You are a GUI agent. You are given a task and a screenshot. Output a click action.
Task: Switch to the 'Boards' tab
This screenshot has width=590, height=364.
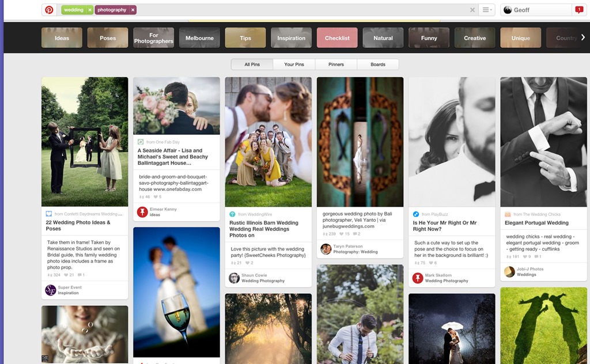coord(378,65)
